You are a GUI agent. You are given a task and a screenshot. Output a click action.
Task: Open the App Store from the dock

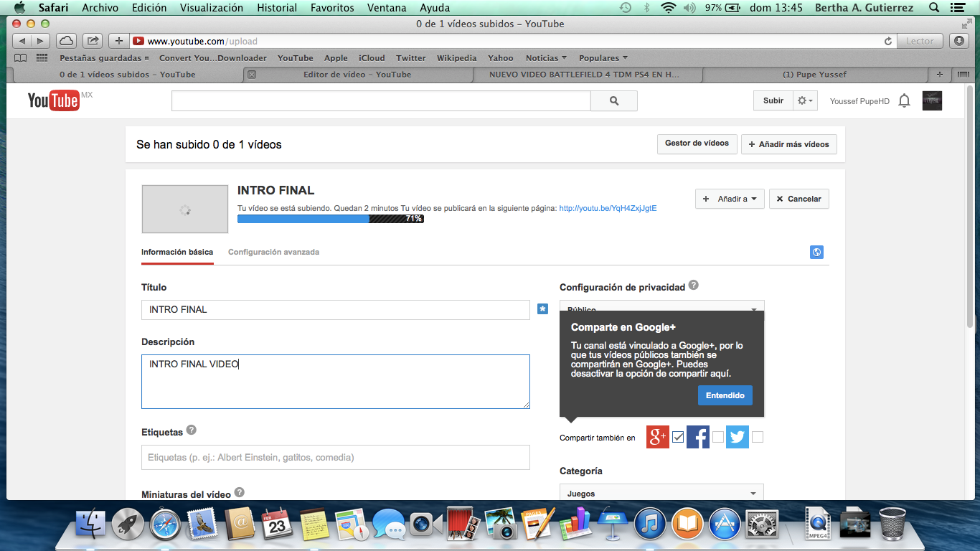(725, 524)
